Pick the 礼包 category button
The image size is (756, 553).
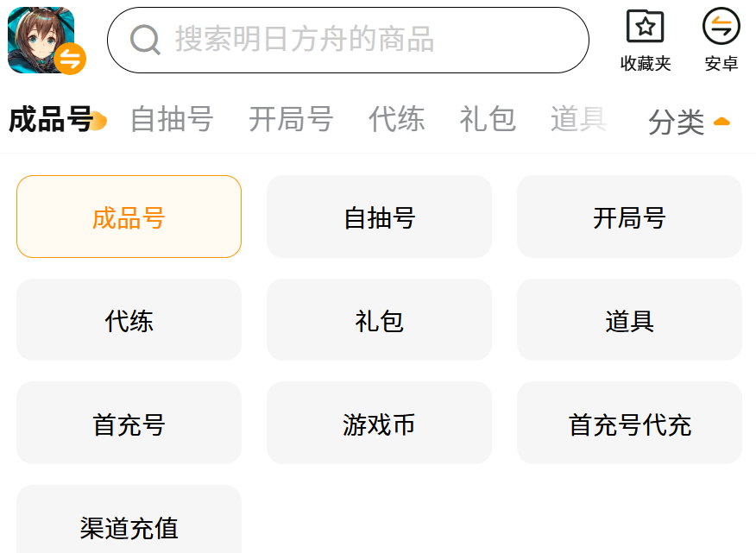coord(379,320)
